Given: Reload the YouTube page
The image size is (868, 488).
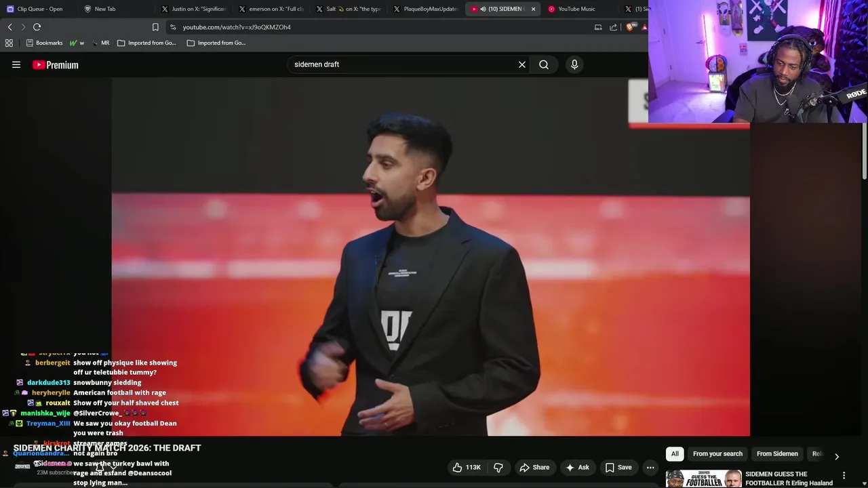Looking at the screenshot, I should click(37, 27).
